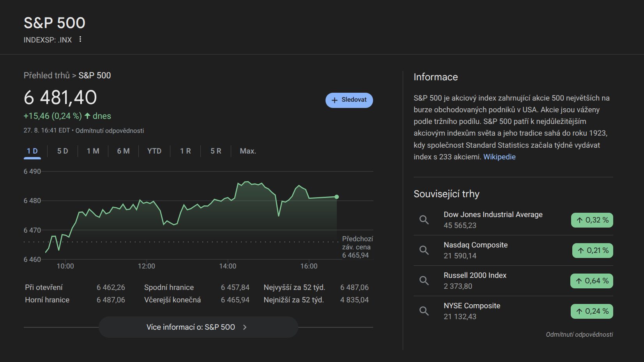Click the +15,46 (0,24 %) change text
The width and height of the screenshot is (644, 362).
tap(53, 116)
